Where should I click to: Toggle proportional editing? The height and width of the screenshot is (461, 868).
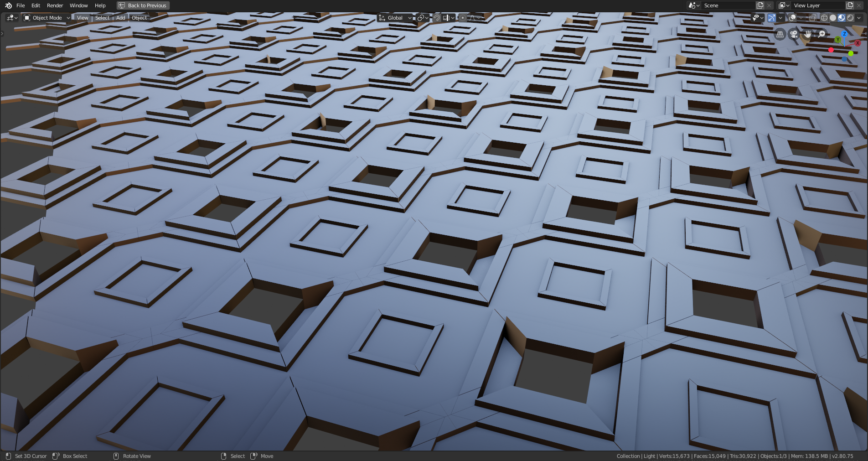(463, 18)
